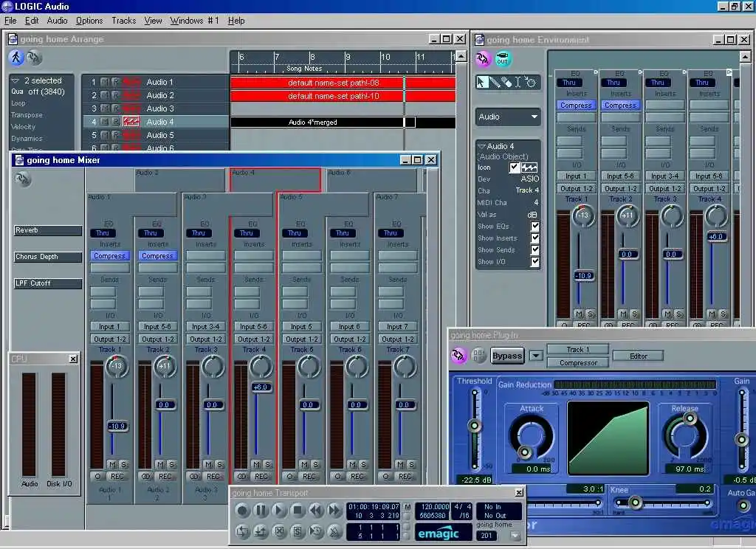This screenshot has width=756, height=549.
Task: Toggle Show I/O checkbox
Action: (535, 262)
